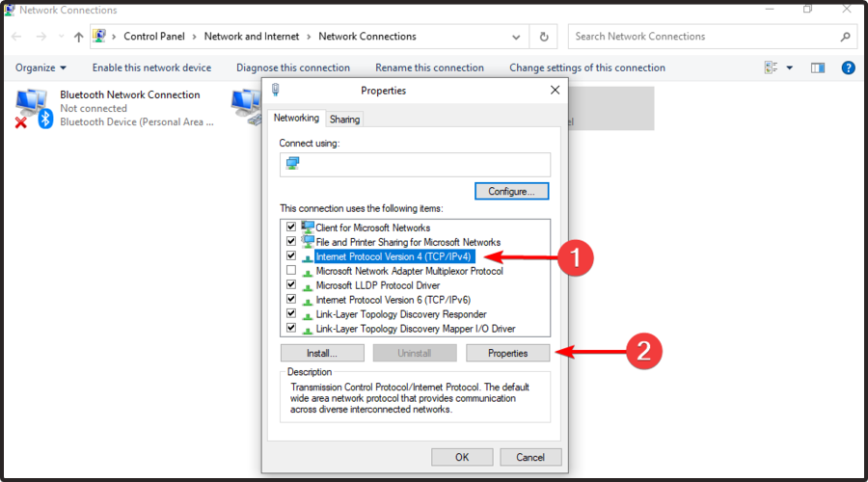The image size is (868, 482).
Task: Select Microsoft LLDP Protocol Driver item
Action: 377,285
